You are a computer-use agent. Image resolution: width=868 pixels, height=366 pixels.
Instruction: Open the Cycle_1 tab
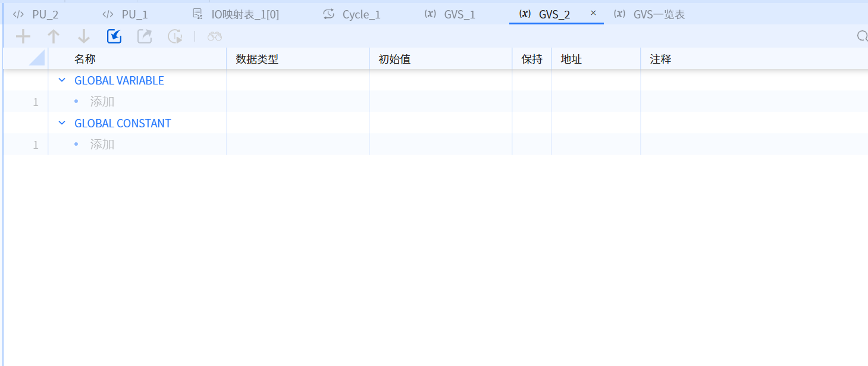352,14
